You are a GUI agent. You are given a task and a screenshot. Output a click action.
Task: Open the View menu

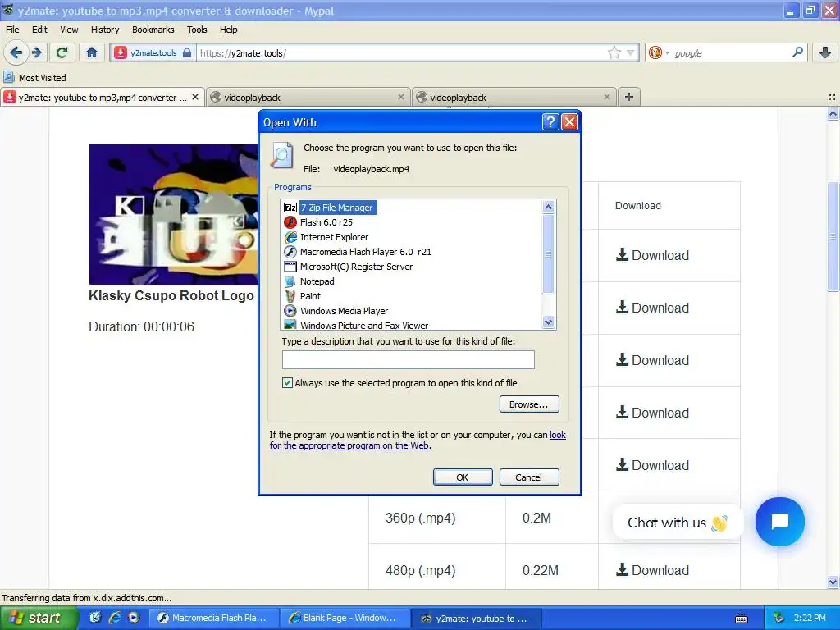[x=69, y=30]
